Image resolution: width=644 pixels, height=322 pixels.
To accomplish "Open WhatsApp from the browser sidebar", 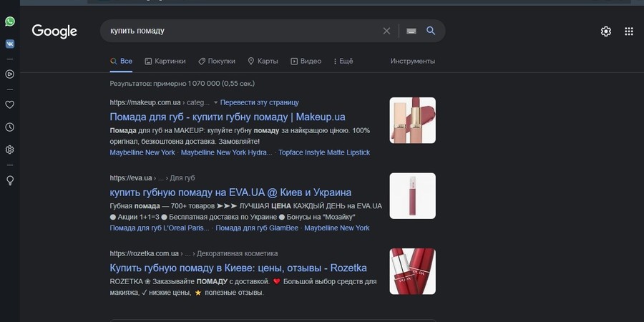I will tap(10, 21).
